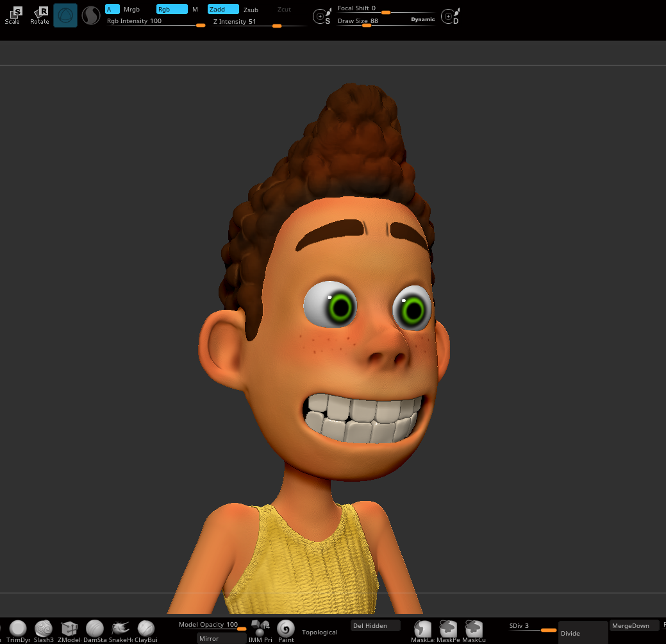Adjust the SDiv subdivision level slider
This screenshot has height=644, width=666.
coord(533,627)
